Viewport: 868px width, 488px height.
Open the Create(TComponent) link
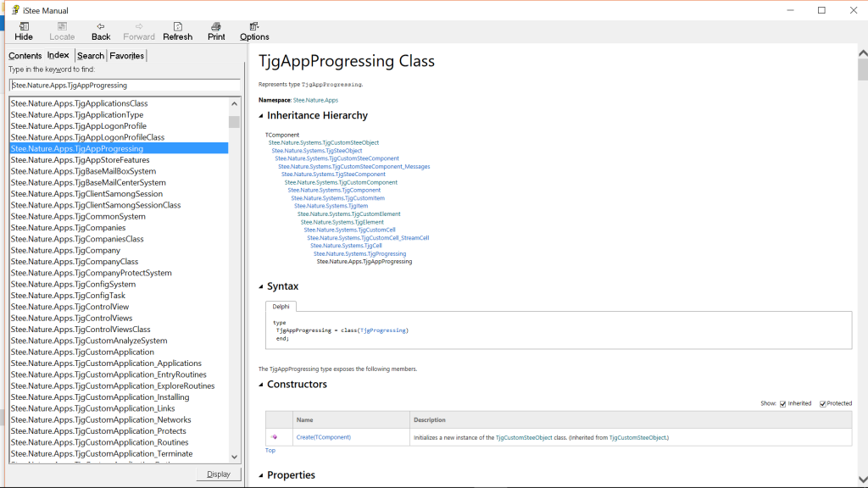pos(323,437)
